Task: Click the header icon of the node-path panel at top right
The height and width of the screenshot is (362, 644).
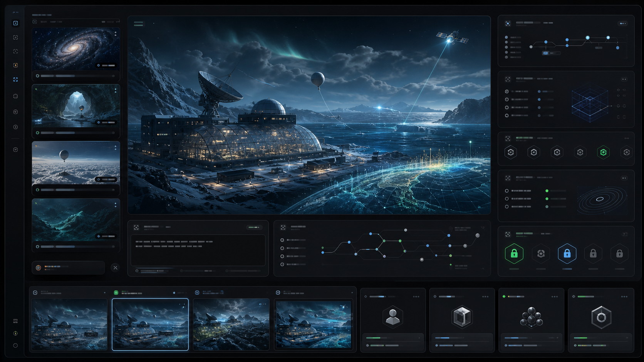Action: 508,23
